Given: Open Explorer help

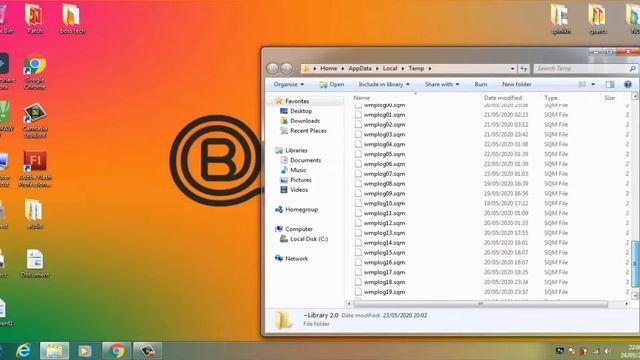Looking at the screenshot, I should click(x=628, y=84).
